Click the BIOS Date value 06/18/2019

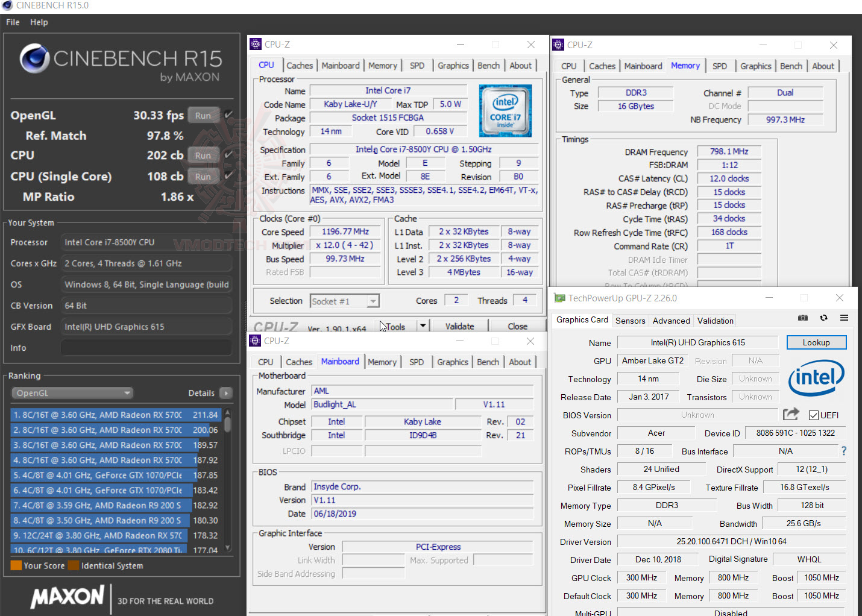pos(423,514)
